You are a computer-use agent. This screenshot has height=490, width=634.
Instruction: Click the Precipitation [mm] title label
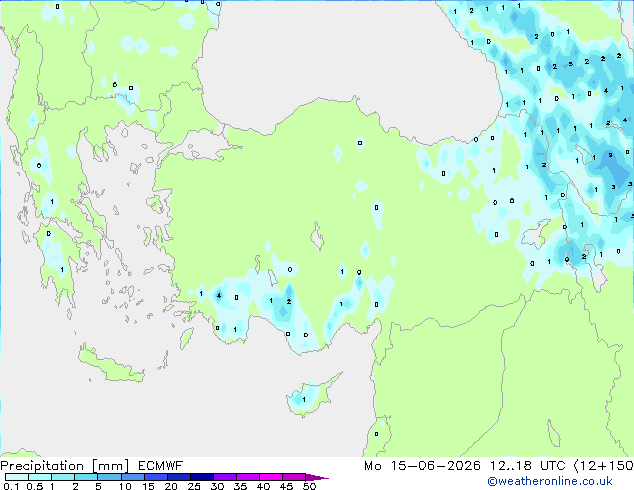(x=64, y=466)
